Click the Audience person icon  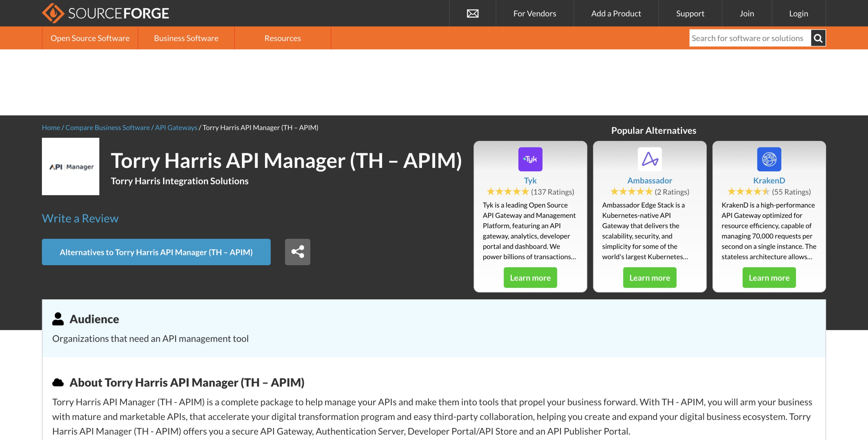[58, 319]
